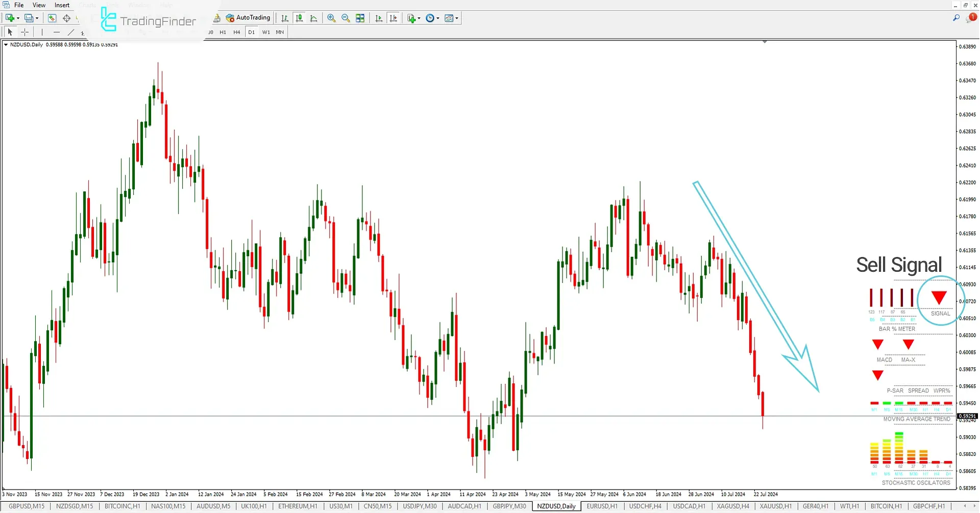This screenshot has height=513, width=980.
Task: Open a new chart
Action: click(9, 18)
